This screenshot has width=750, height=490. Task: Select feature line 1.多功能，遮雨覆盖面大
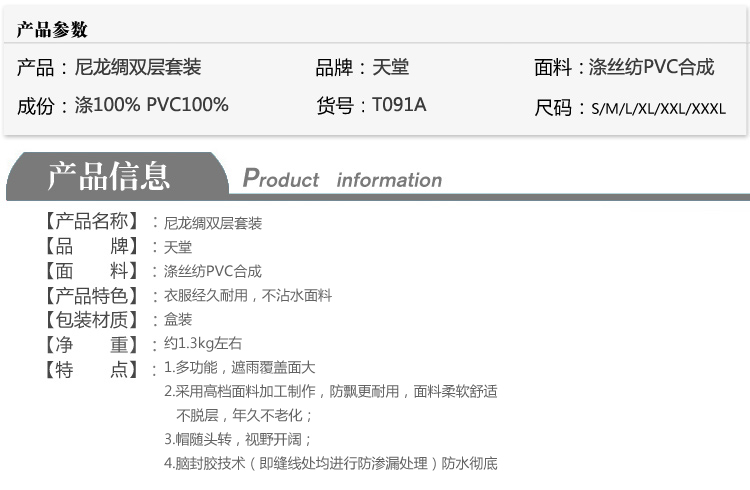[x=240, y=368]
